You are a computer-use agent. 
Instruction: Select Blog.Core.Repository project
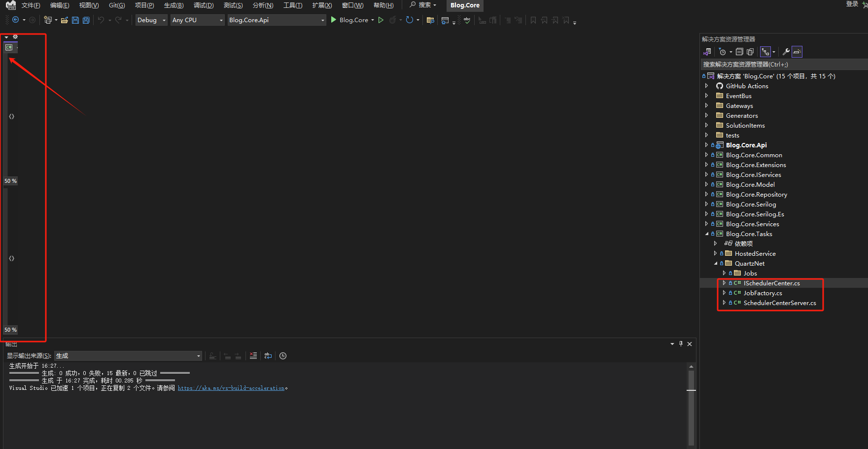point(756,194)
